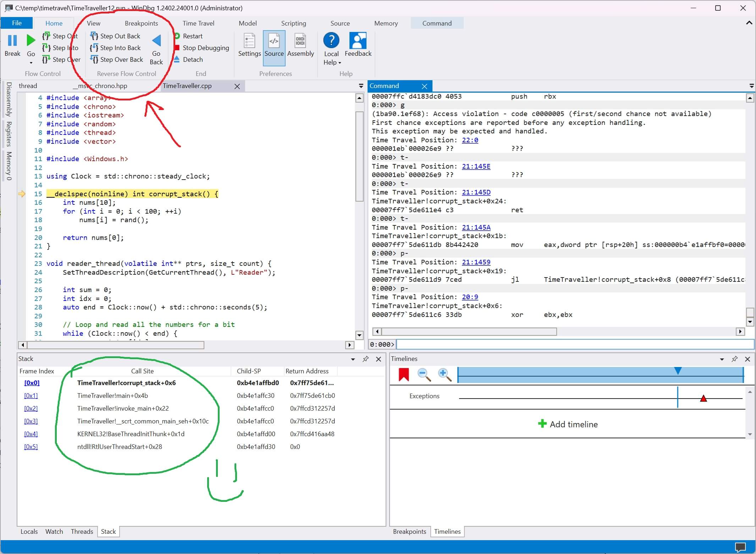Open the Time Travel ribbon tab
The image size is (756, 554).
198,23
